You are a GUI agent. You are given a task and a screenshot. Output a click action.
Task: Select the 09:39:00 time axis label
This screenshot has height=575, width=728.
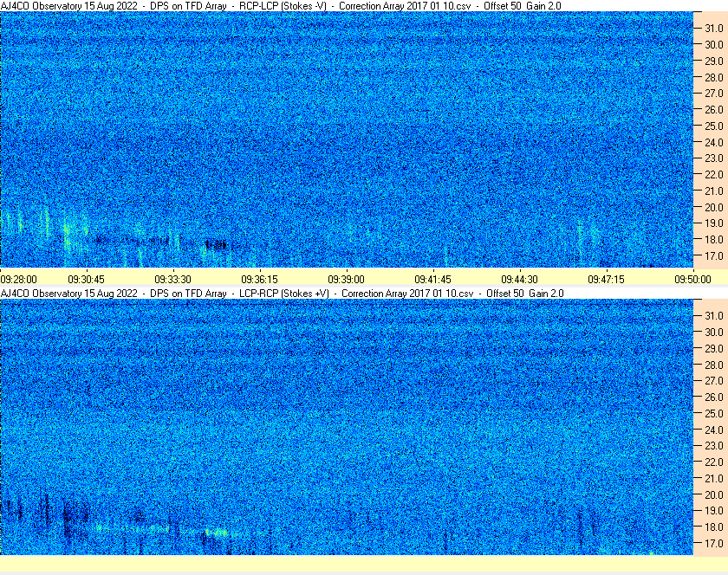click(x=347, y=280)
